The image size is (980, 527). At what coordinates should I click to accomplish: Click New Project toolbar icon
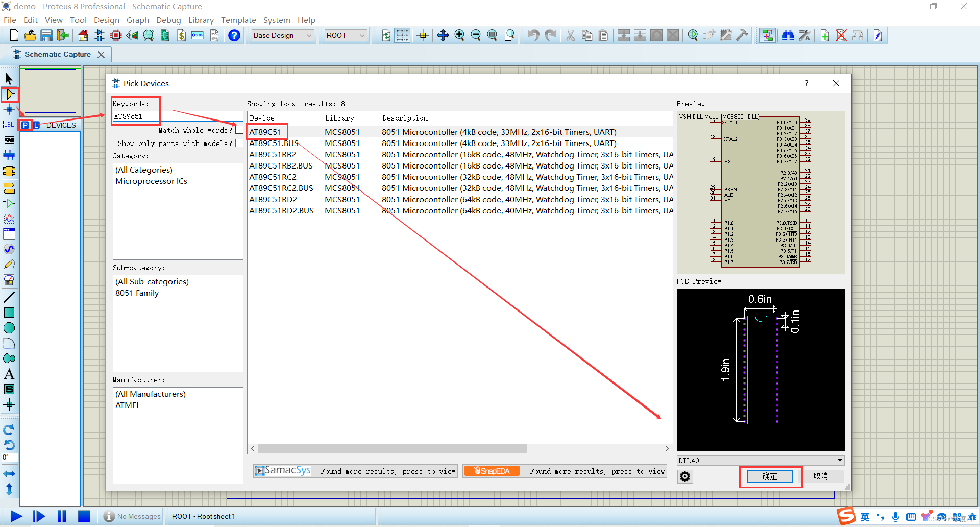click(x=14, y=35)
